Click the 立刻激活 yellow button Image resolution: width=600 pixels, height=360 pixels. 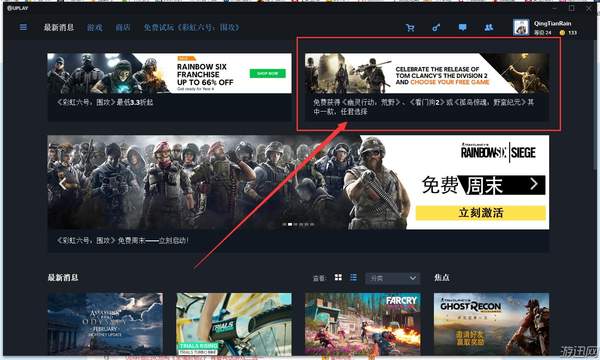pyautogui.click(x=481, y=213)
